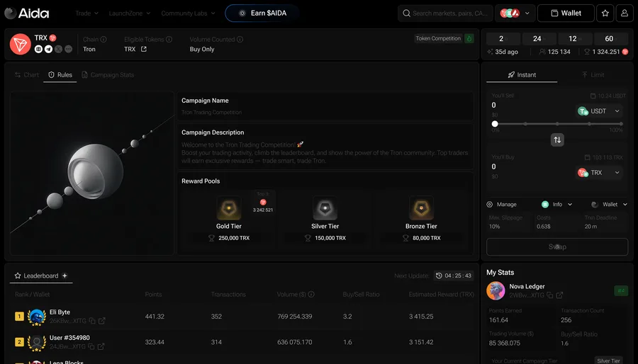Show the Volume ($) column info icon
Viewport: 638px width, 364px height.
(x=311, y=294)
